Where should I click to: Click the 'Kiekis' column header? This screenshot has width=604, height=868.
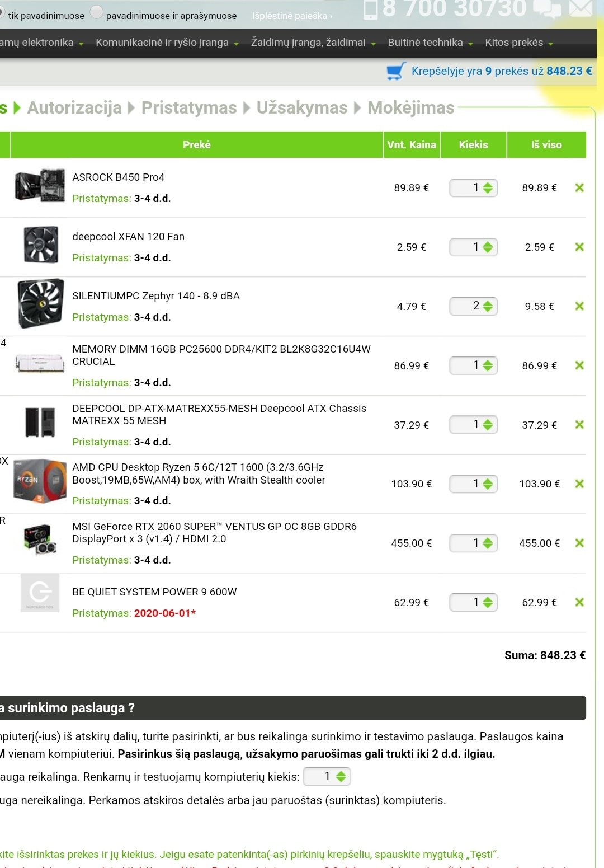point(474,145)
